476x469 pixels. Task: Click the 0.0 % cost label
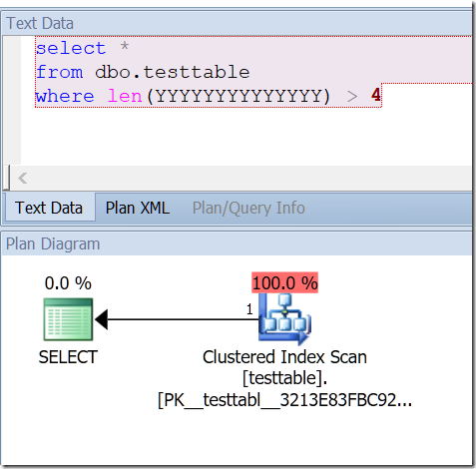(x=68, y=283)
